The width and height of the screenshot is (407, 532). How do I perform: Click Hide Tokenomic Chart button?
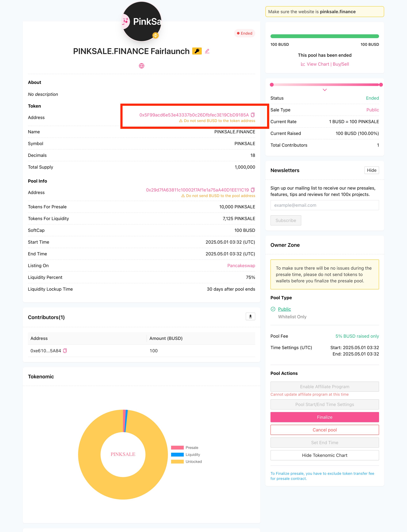pos(325,455)
